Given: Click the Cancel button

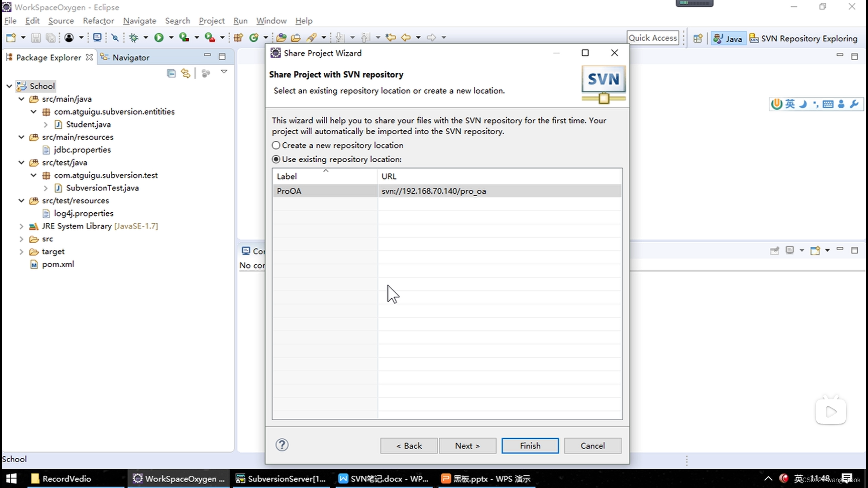Looking at the screenshot, I should (592, 446).
